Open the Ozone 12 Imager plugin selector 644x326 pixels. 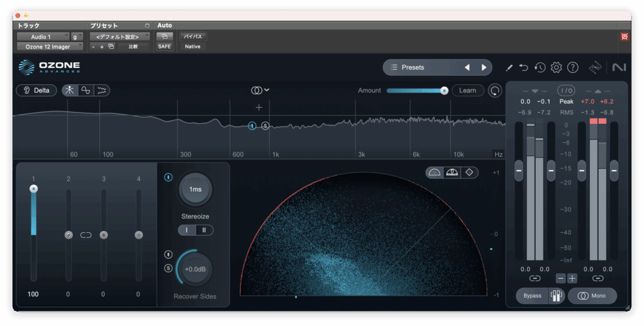coord(49,47)
